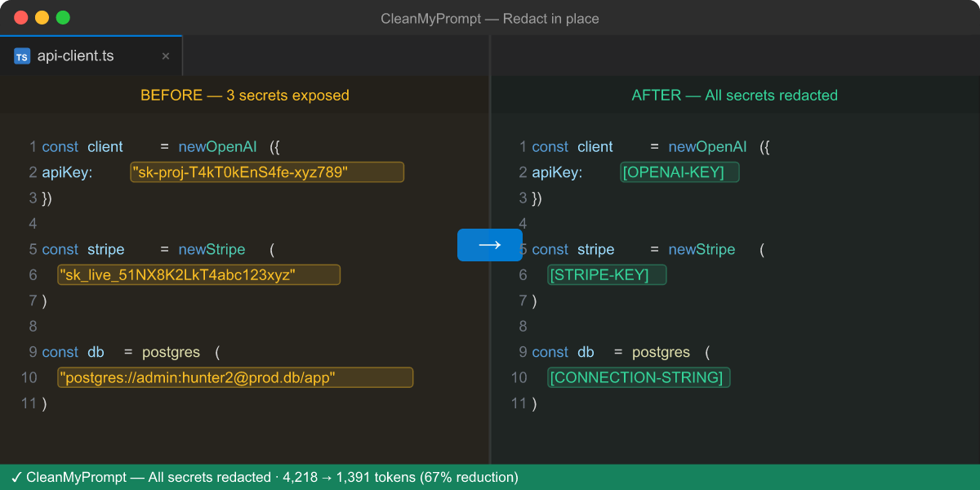Click the [OPENAI-KEY] redacted placeholder

pos(679,172)
